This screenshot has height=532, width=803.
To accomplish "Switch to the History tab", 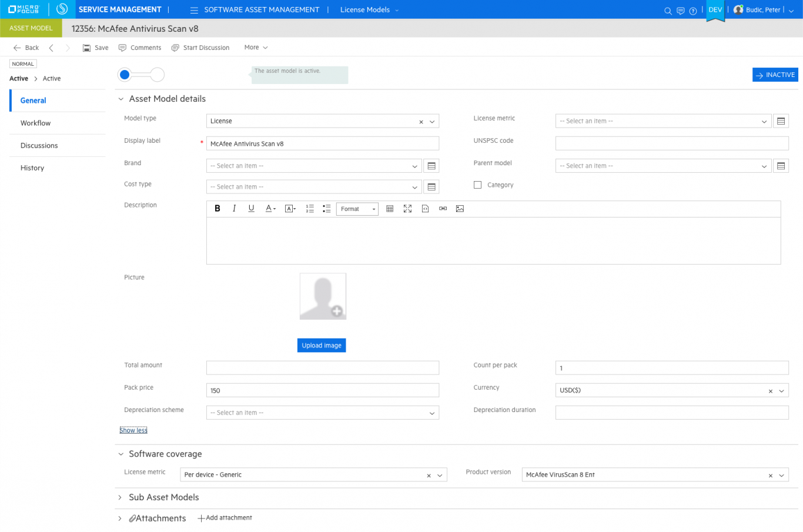I will 58,168.
